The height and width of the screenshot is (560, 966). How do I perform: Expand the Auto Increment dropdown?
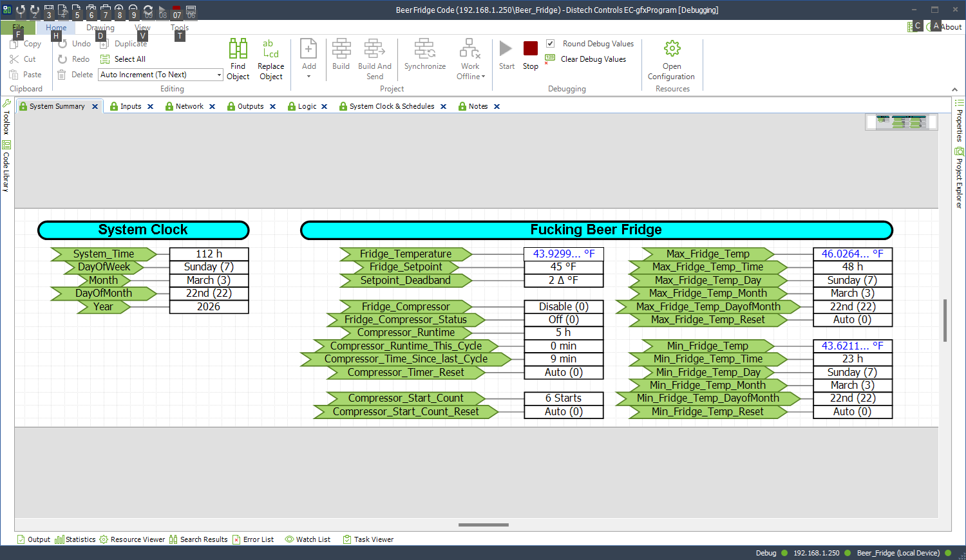pyautogui.click(x=219, y=75)
